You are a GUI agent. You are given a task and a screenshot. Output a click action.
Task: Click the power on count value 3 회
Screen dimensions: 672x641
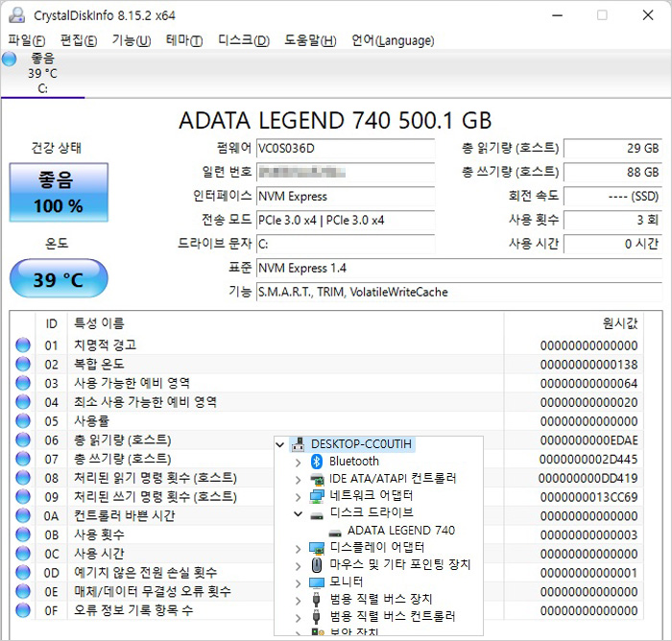tap(612, 221)
